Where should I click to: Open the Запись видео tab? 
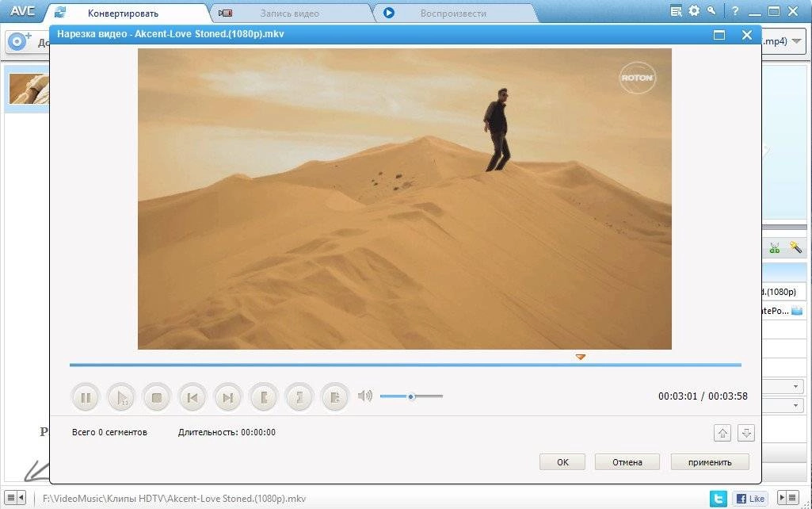point(289,13)
